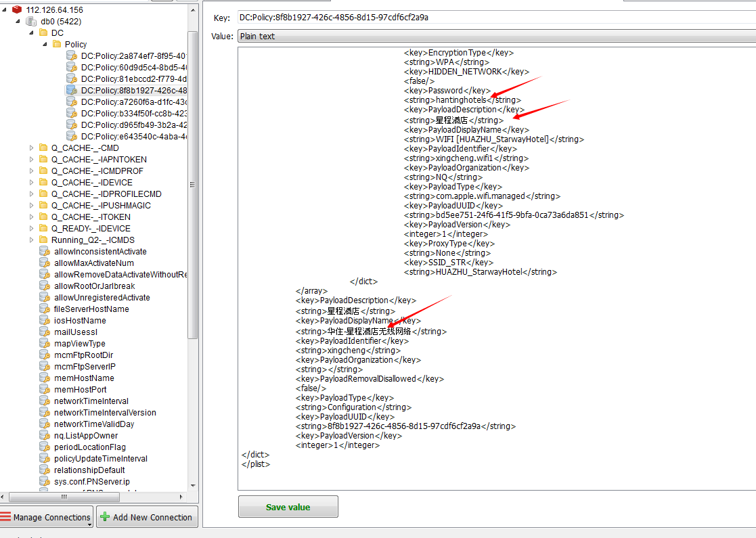
Task: Select the networkTimeValidDay key
Action: pos(94,424)
